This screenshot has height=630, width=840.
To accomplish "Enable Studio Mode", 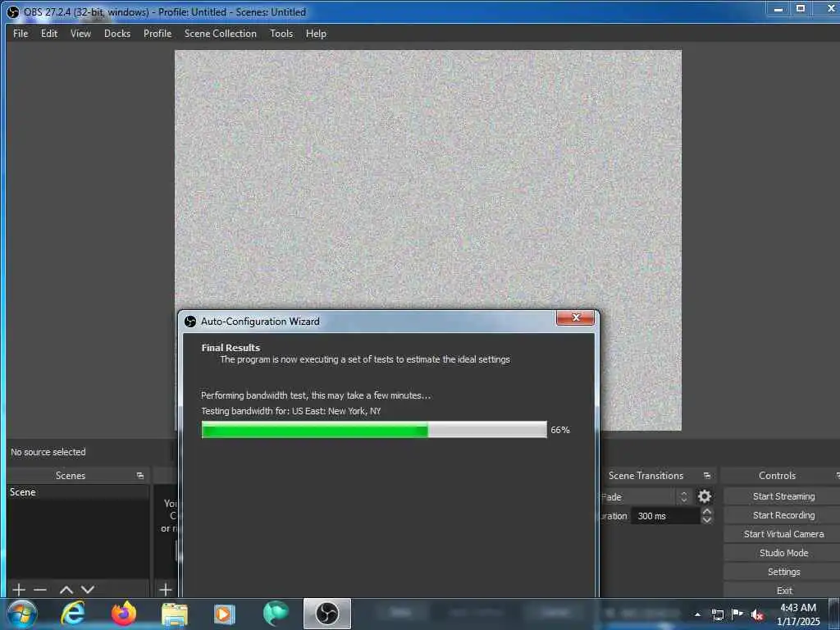I will point(783,552).
